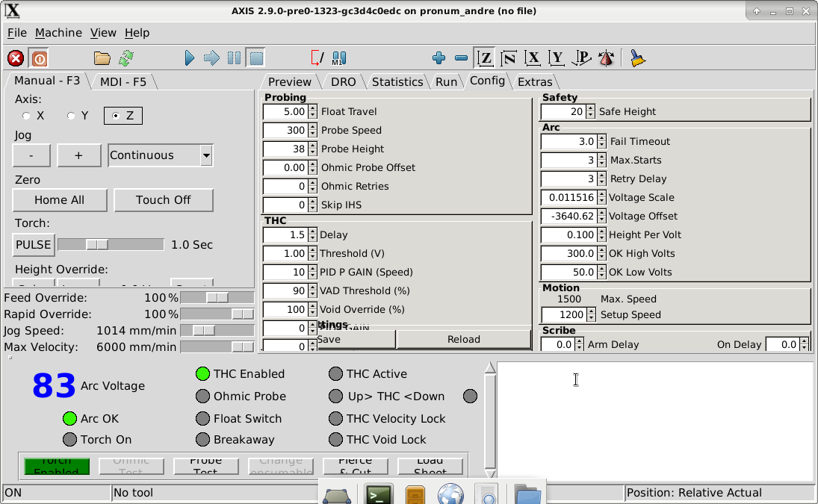Switch to the DRO tab
This screenshot has width=818, height=504.
tap(344, 82)
